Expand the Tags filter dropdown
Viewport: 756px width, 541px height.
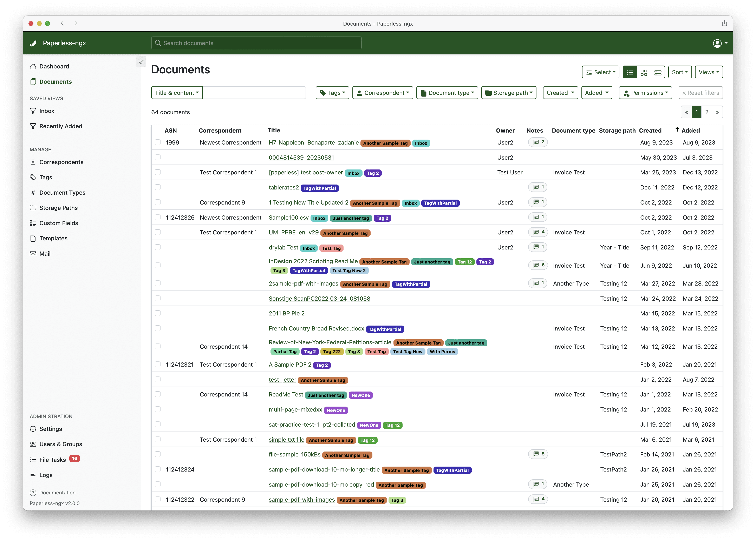[332, 93]
